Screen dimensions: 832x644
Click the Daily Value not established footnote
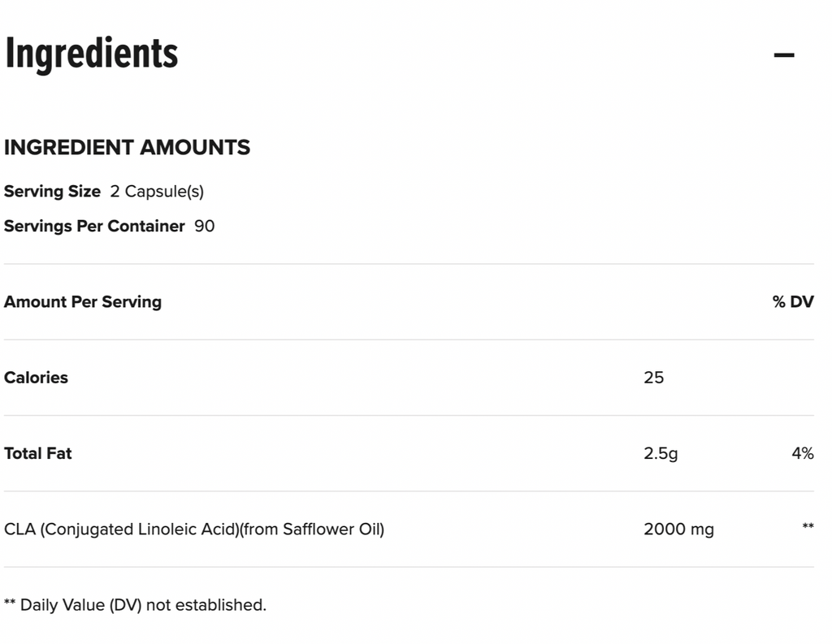pos(136,605)
